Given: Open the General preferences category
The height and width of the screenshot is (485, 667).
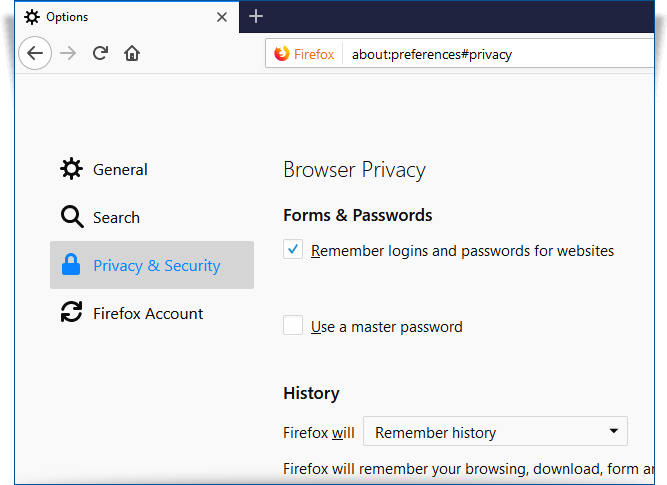Looking at the screenshot, I should [x=152, y=169].
